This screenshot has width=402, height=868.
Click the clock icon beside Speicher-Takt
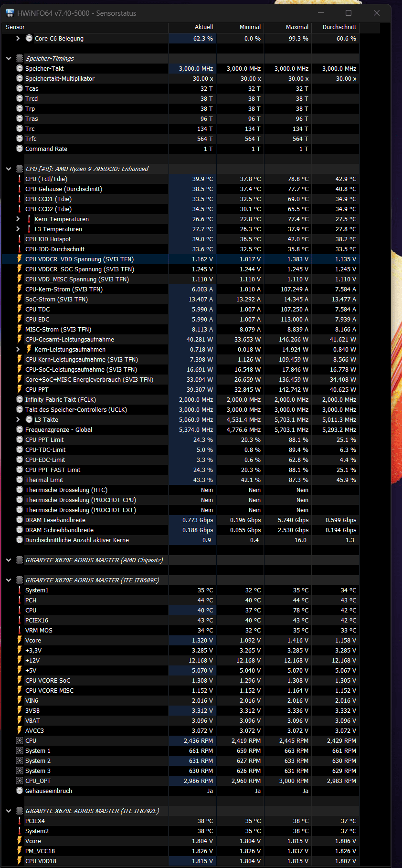pos(20,68)
